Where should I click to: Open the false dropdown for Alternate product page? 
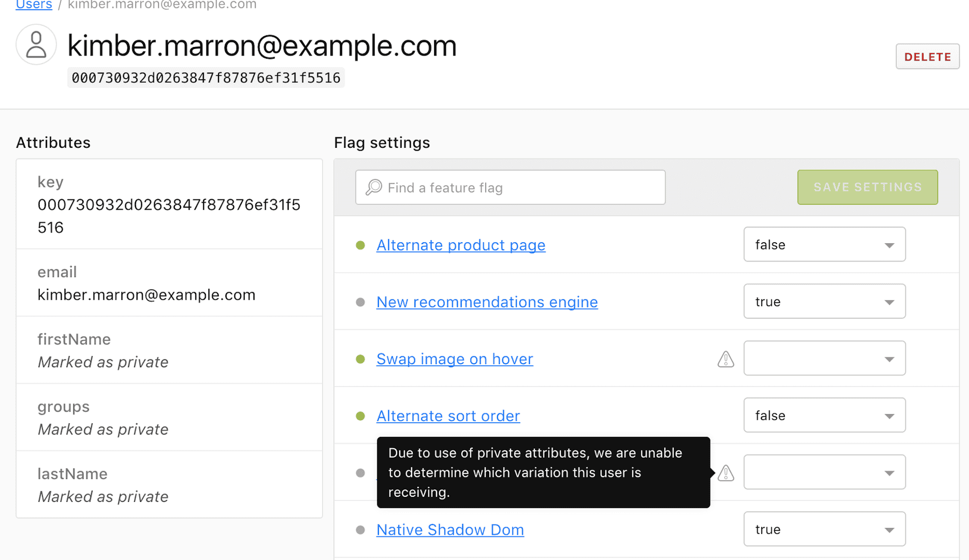click(x=824, y=244)
